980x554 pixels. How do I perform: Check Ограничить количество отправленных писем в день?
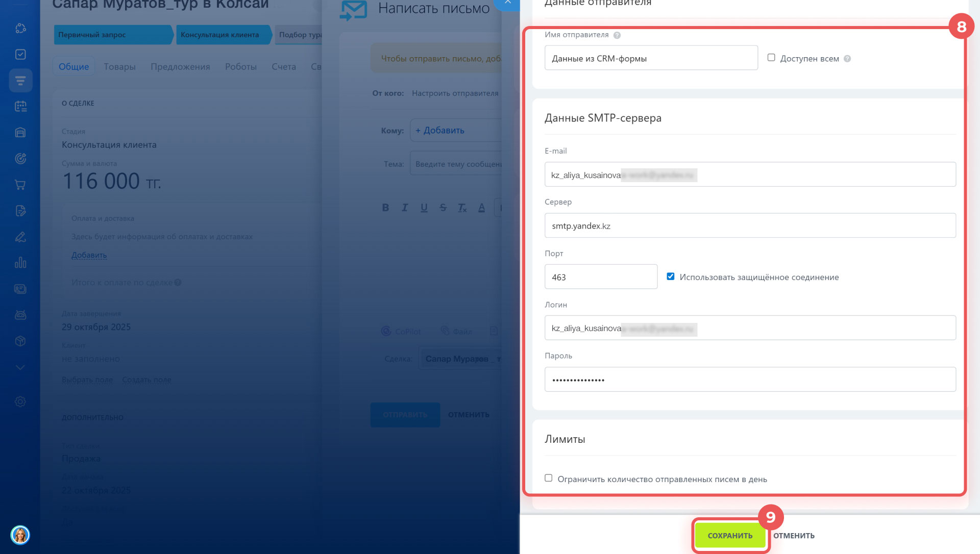coord(548,478)
